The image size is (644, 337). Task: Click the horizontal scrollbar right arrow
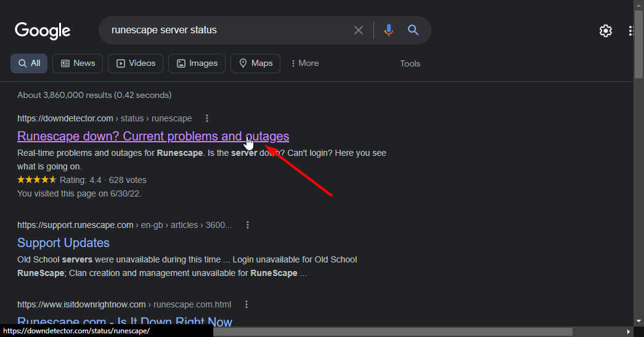coord(628,331)
